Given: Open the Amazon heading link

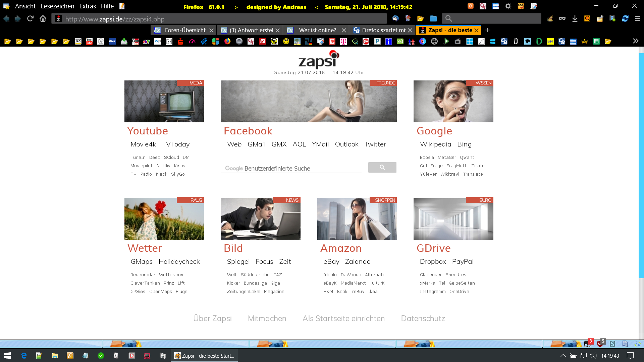Looking at the screenshot, I should pos(341,248).
